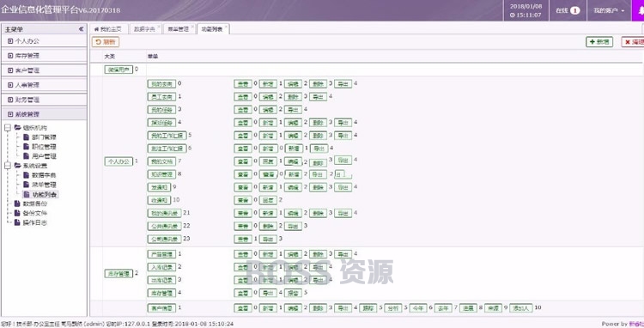Click the 用户管理 file icon

pos(26,156)
